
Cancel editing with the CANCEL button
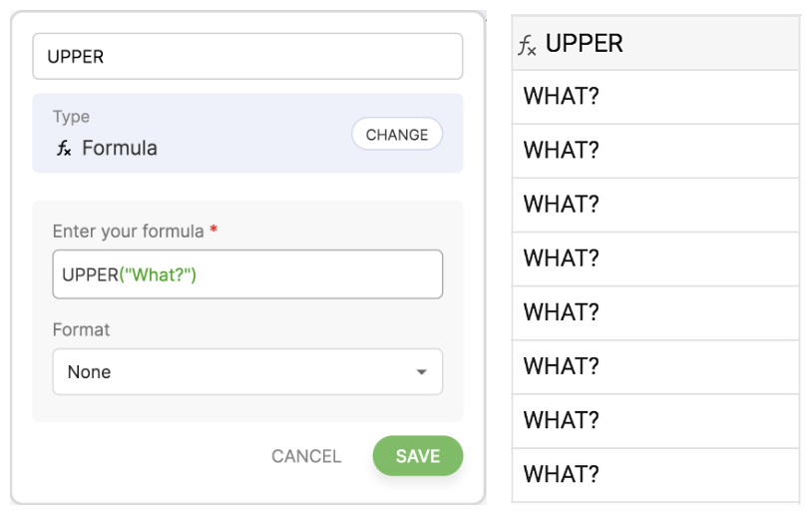[306, 456]
